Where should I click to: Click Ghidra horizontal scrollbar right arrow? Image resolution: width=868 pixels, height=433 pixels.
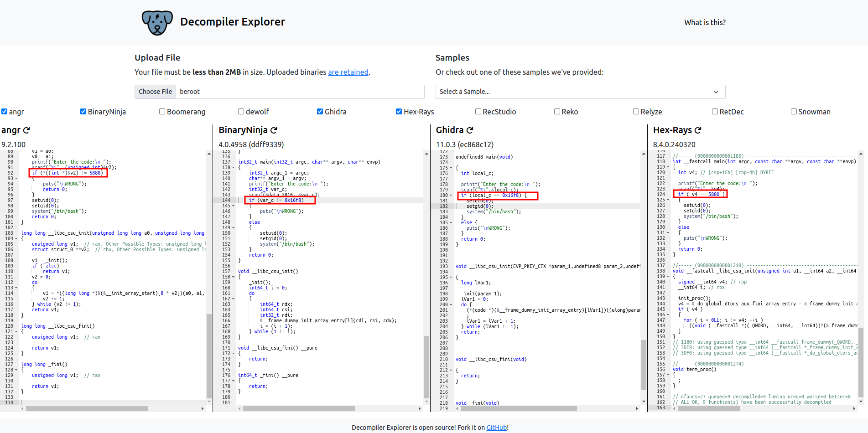point(637,409)
